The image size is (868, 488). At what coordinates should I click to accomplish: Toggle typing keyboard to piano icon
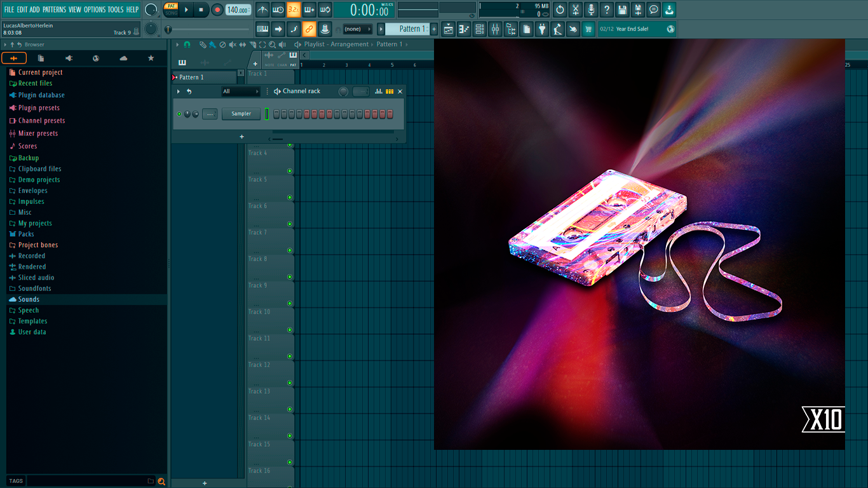click(262, 29)
